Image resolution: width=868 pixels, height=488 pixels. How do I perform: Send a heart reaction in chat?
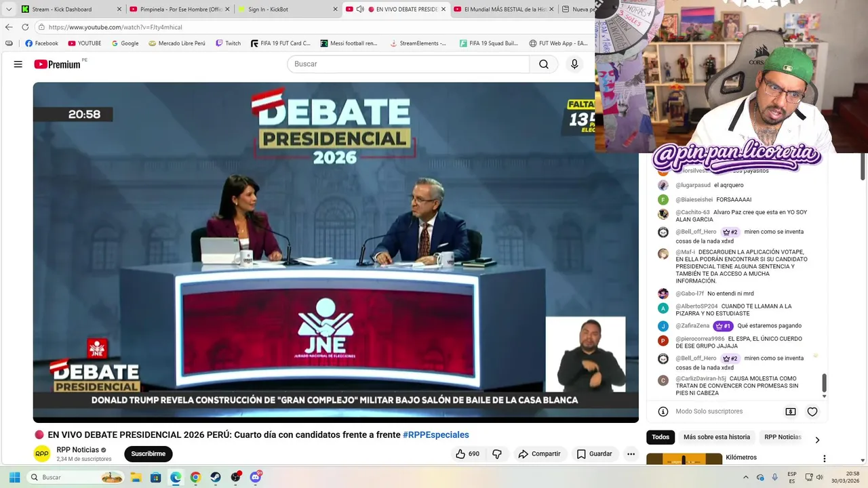coord(812,411)
